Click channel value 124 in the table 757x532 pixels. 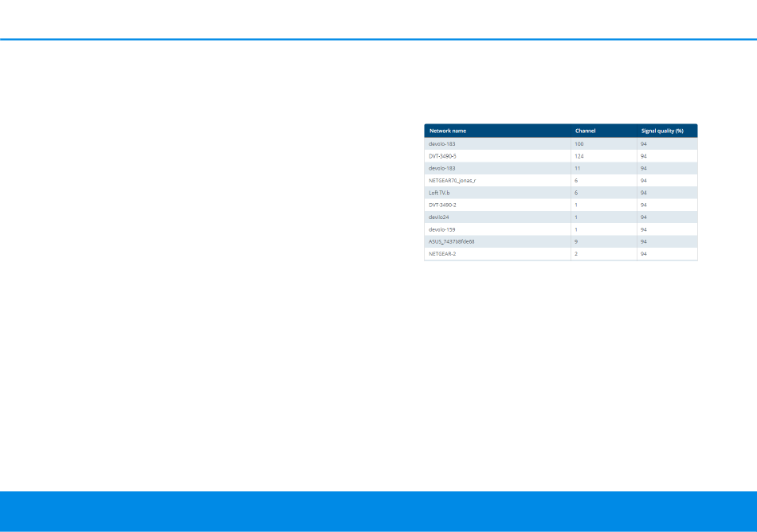[x=579, y=157]
